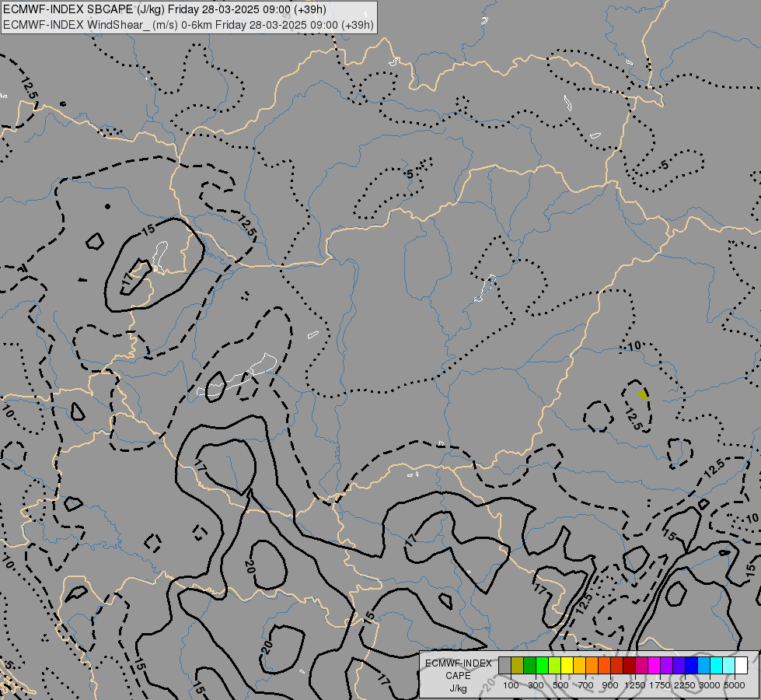Viewport: 761px width, 700px height.
Task: Click the CAPE label in the legend
Action: (x=458, y=676)
